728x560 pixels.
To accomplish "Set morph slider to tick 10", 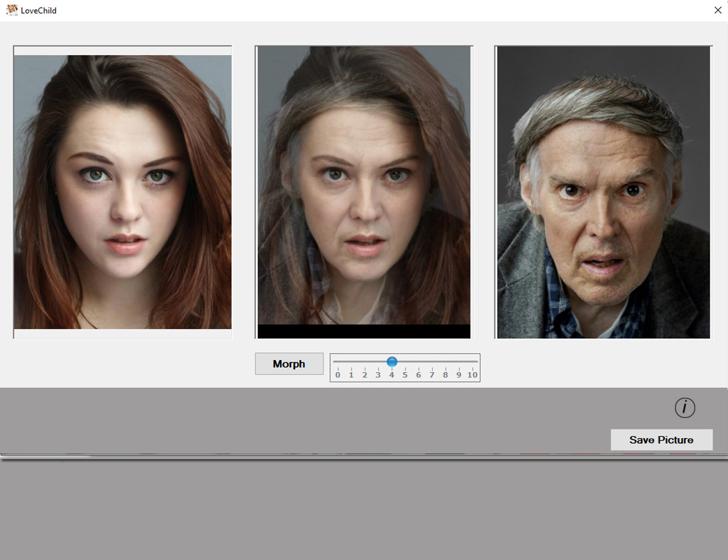I will pyautogui.click(x=472, y=362).
